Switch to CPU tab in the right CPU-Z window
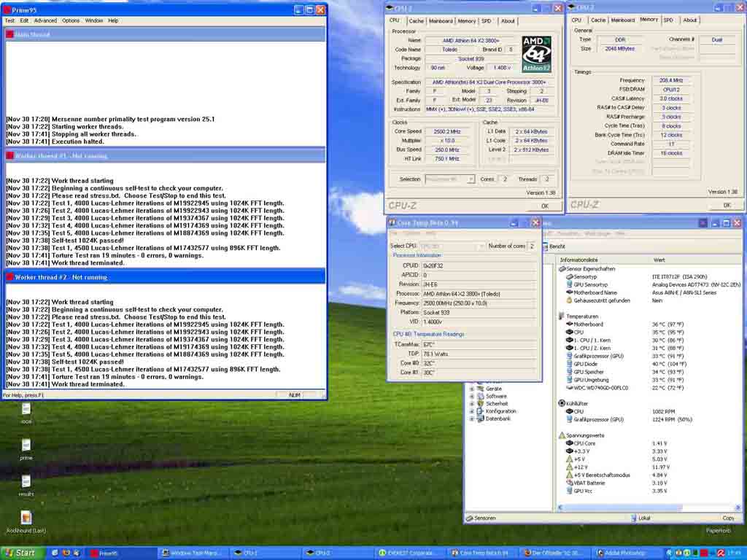747x560 pixels. click(576, 20)
